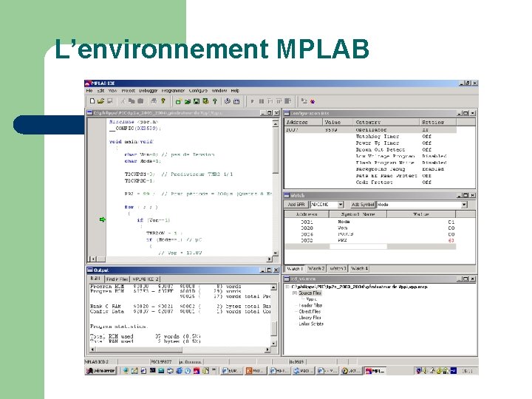Select Vpp.c in project tree

[x=311, y=299]
